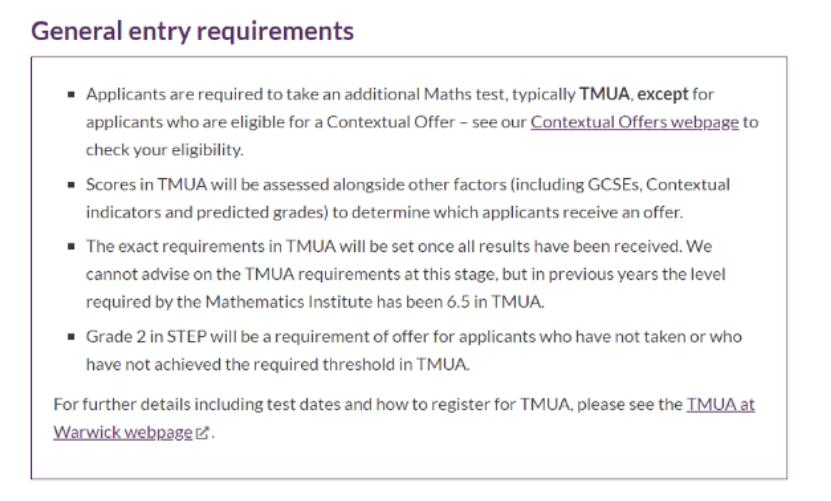Open the Contextual Offers webpage link
This screenshot has width=831, height=501.
coord(634,122)
